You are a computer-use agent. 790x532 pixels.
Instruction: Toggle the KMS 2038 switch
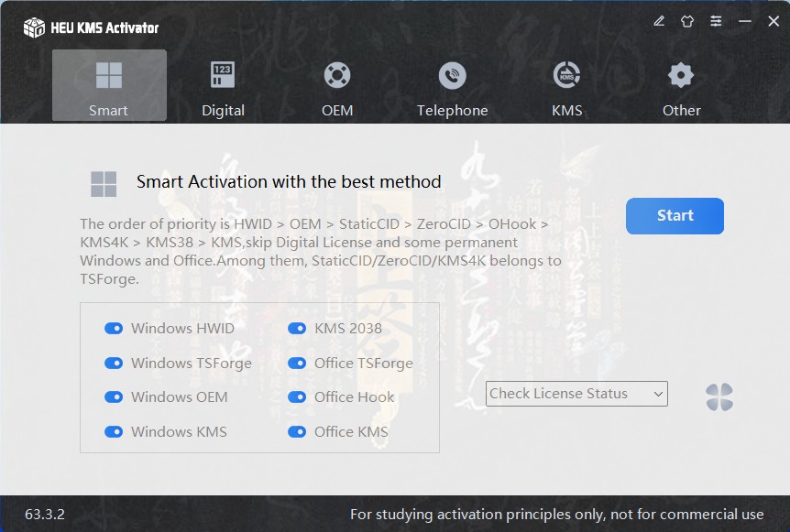[x=297, y=329]
